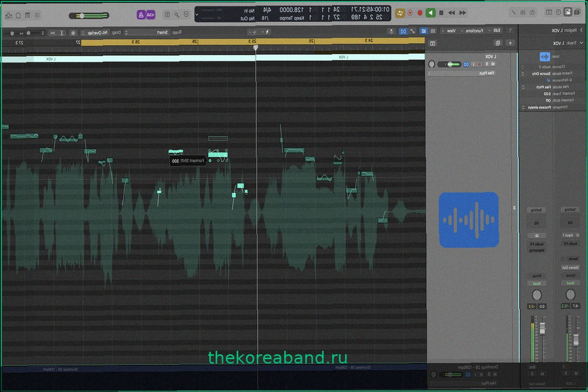Open the Snap Smart dropdown

pos(147,32)
